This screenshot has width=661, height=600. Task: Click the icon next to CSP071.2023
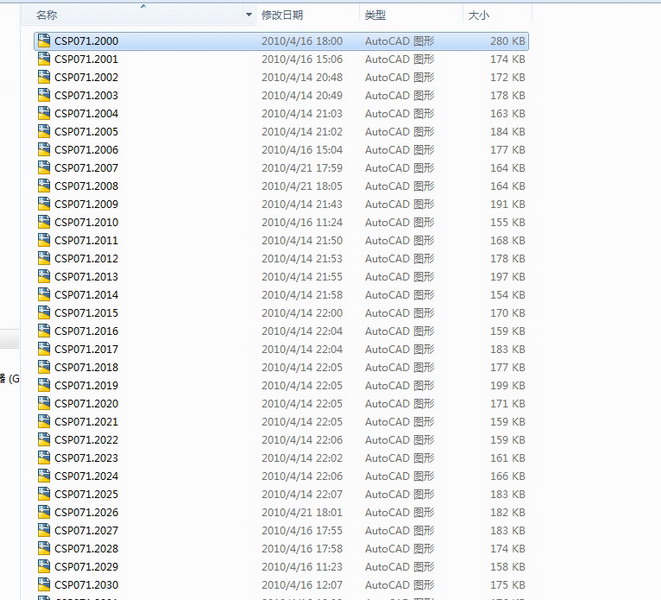[44, 458]
